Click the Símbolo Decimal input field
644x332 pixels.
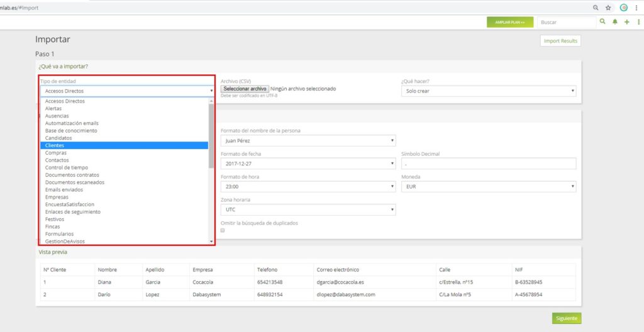point(488,163)
